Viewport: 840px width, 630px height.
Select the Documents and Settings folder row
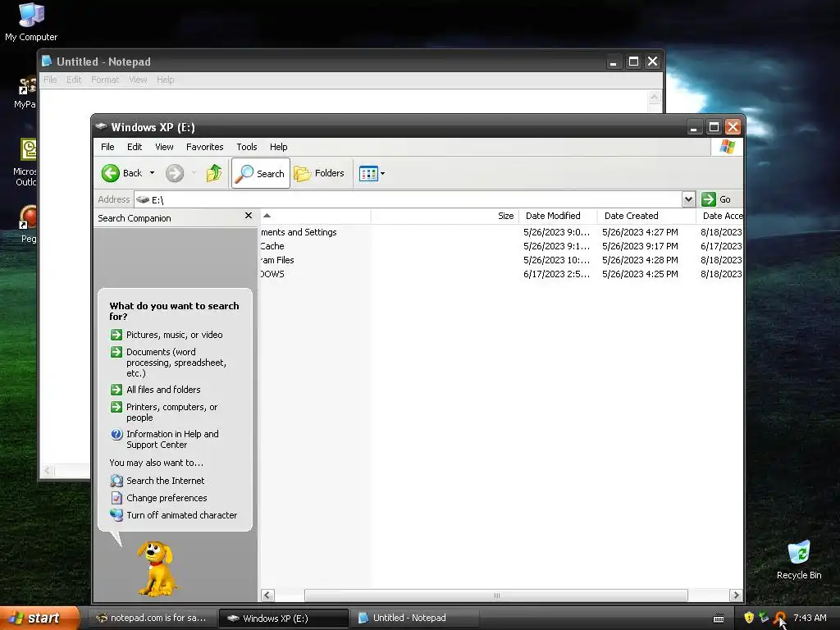(299, 232)
